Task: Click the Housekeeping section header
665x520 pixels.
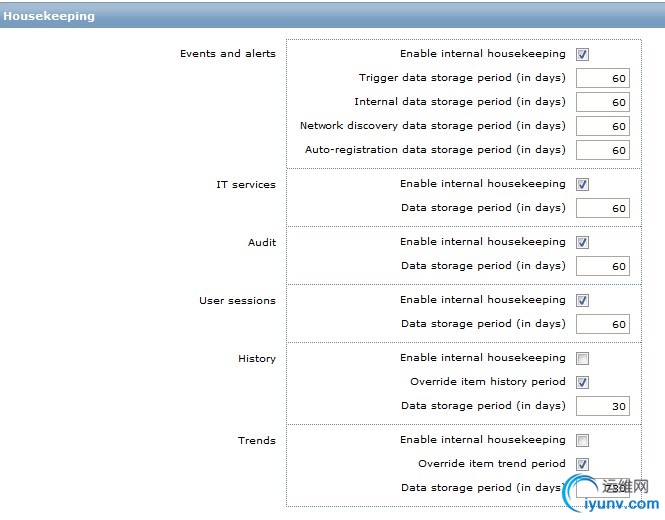Action: coord(50,16)
